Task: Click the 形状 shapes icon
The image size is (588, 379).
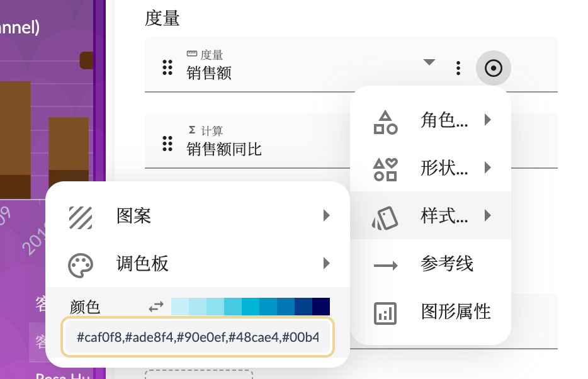Action: pyautogui.click(x=385, y=168)
